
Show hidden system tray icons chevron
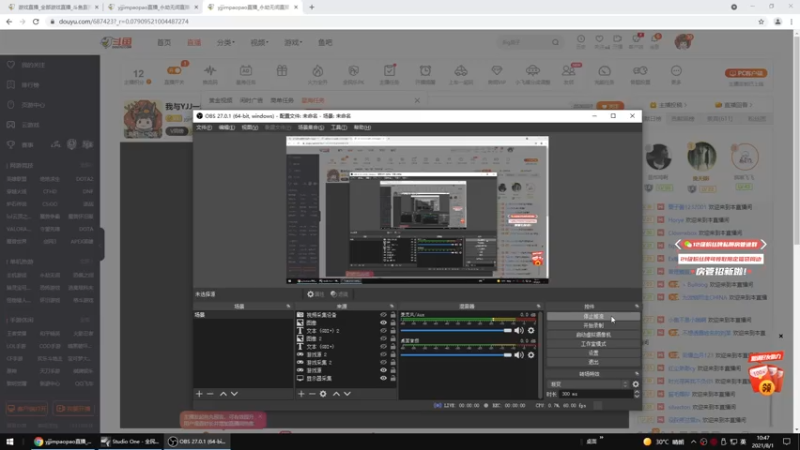click(x=693, y=442)
